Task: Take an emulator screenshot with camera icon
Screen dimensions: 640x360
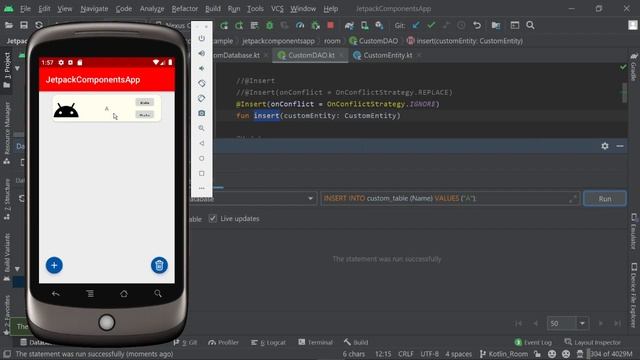Action: coord(202,113)
